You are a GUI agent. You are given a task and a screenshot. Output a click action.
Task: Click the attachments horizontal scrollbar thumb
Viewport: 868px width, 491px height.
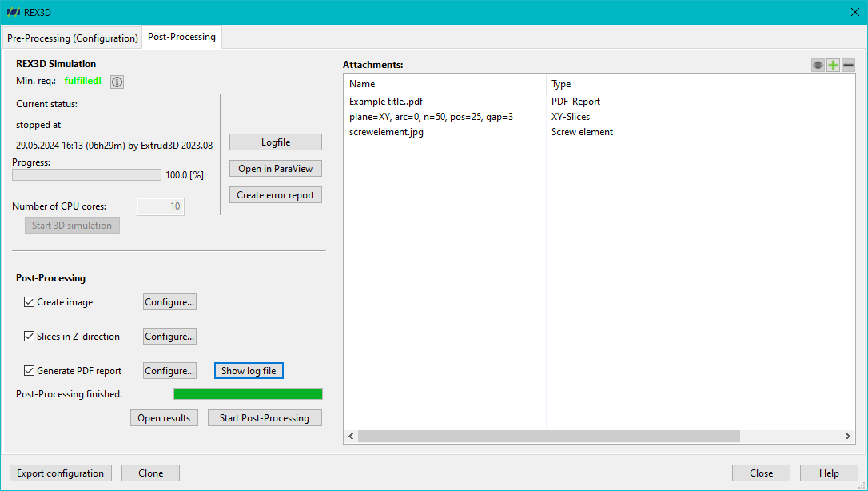point(549,436)
